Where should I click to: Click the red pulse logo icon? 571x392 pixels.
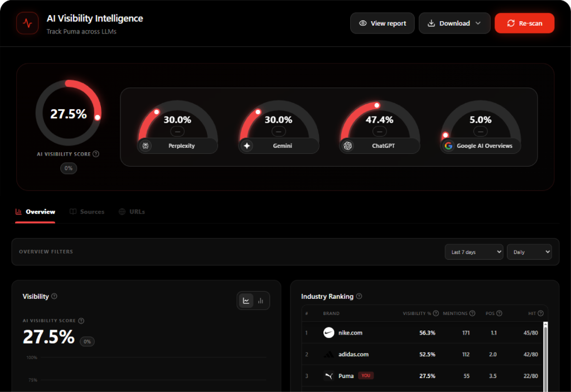tap(27, 23)
